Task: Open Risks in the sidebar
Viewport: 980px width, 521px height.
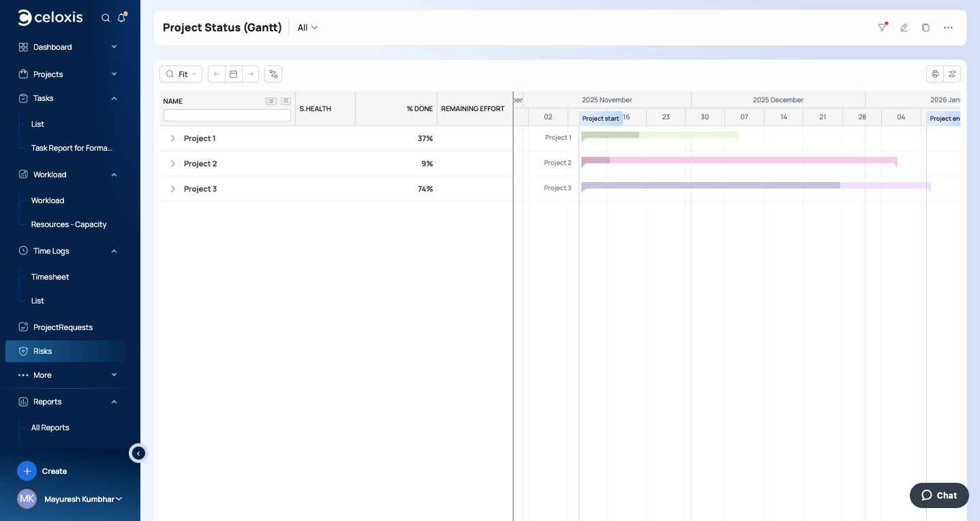Action: pos(42,351)
